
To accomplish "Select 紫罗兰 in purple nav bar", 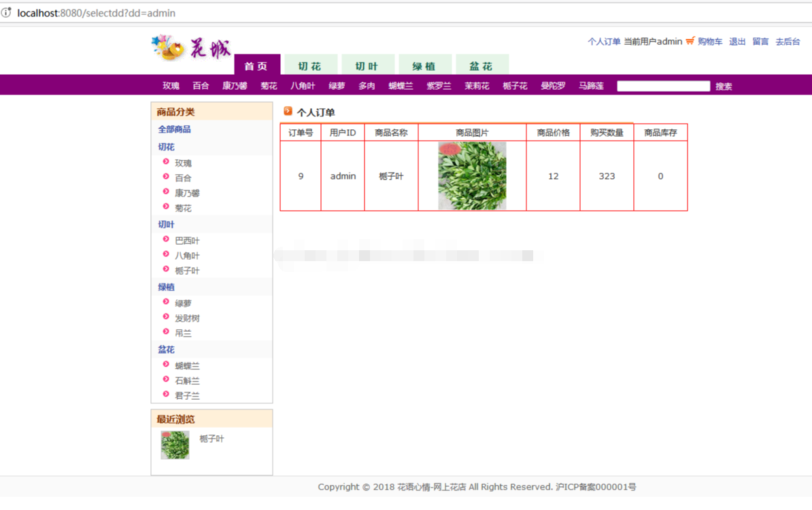I will click(x=439, y=86).
